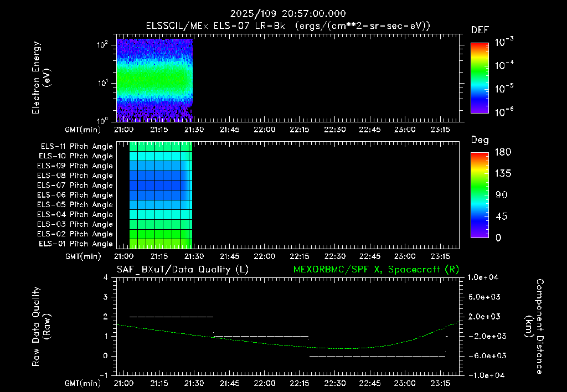Click "GMT(min)" under the electron energy spectrogram
The image size is (567, 392).
coord(83,130)
